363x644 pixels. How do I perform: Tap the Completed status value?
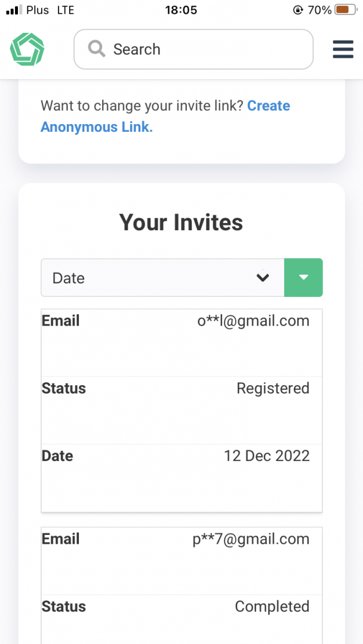point(272,607)
